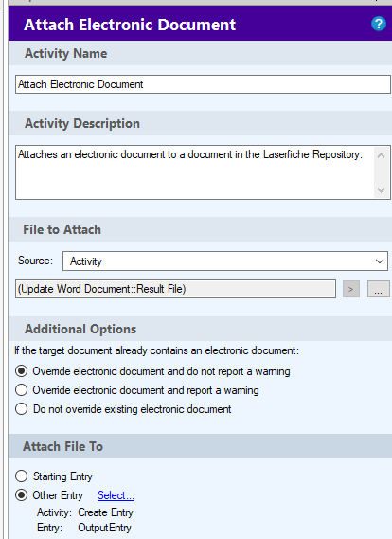392x539 pixels.
Task: Click description box scroll down arrow
Action: tap(381, 189)
